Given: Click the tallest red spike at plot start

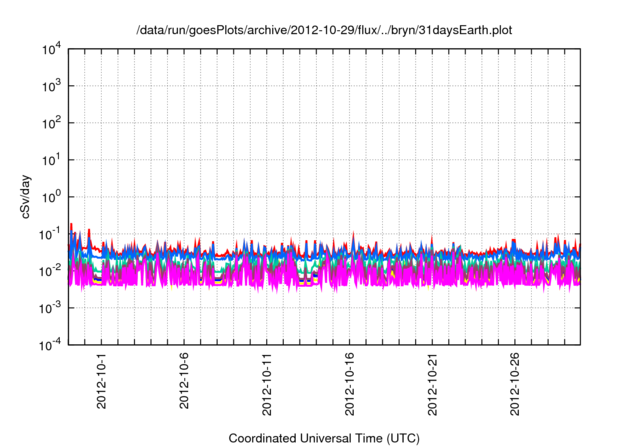Looking at the screenshot, I should [x=71, y=227].
